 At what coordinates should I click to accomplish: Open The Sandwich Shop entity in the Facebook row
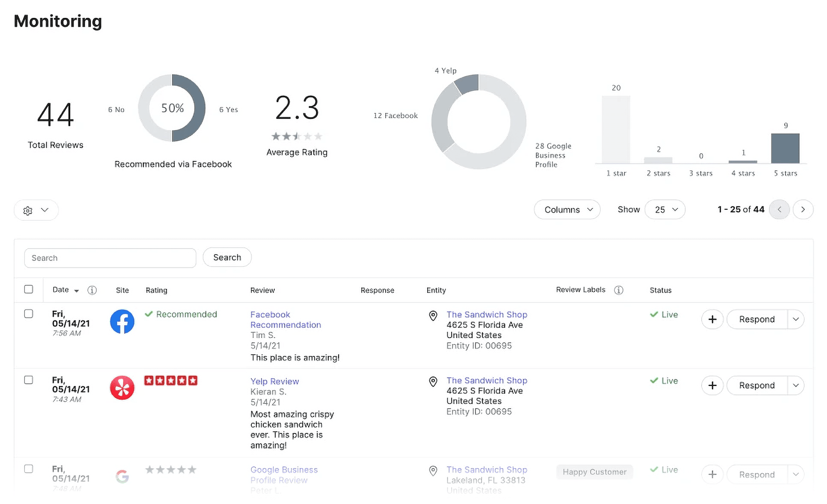coord(487,315)
